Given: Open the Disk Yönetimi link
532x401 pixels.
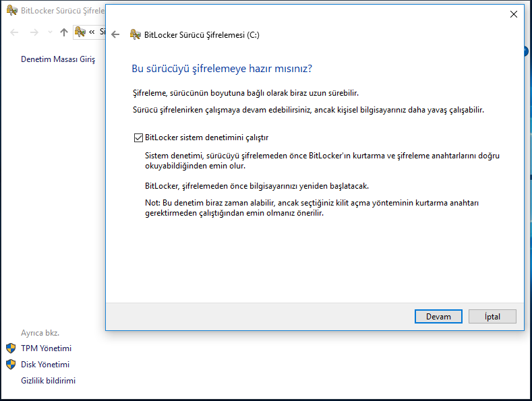Looking at the screenshot, I should click(45, 365).
